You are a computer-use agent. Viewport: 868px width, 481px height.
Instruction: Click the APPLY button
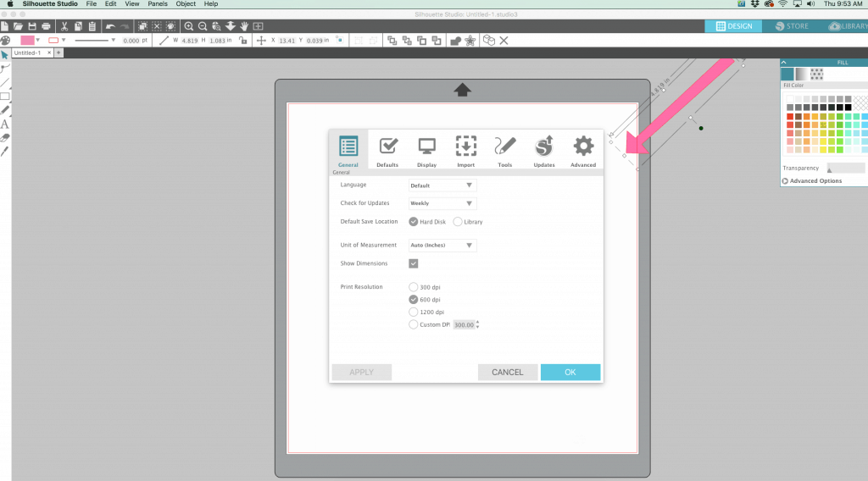361,372
